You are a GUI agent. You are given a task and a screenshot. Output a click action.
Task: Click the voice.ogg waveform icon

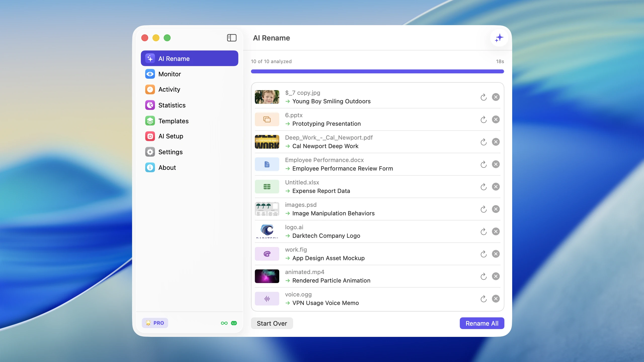267,299
